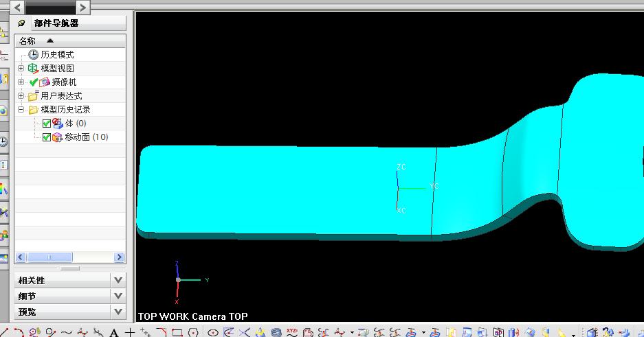Click the right tab-scroll arrow
Screen dimensions: 644x337
click(x=83, y=8)
